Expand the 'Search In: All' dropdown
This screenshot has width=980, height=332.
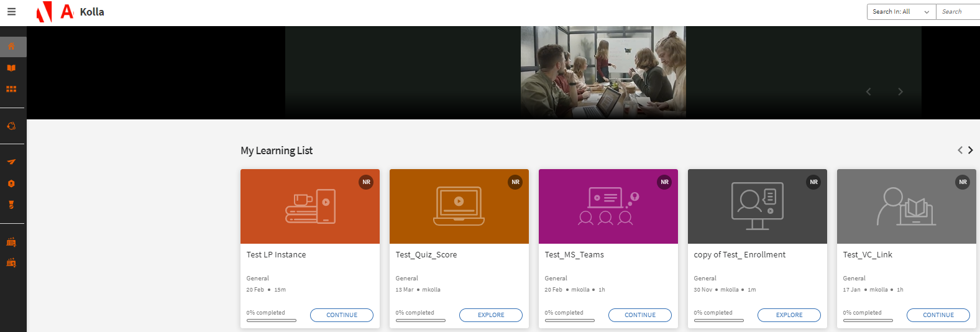900,12
